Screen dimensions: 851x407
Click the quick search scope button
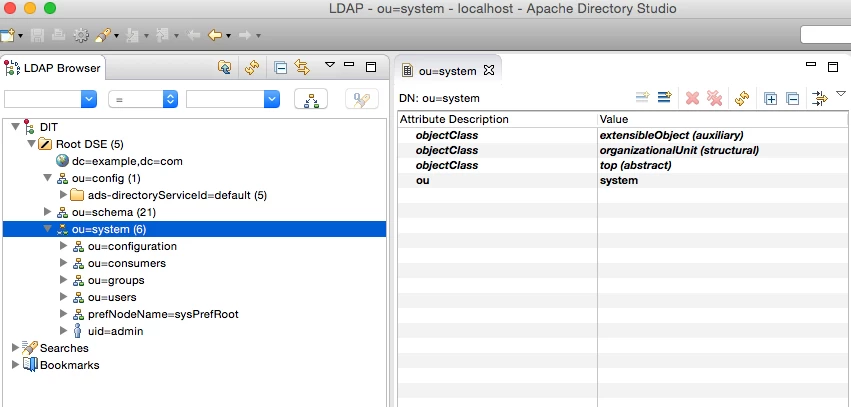[x=311, y=99]
